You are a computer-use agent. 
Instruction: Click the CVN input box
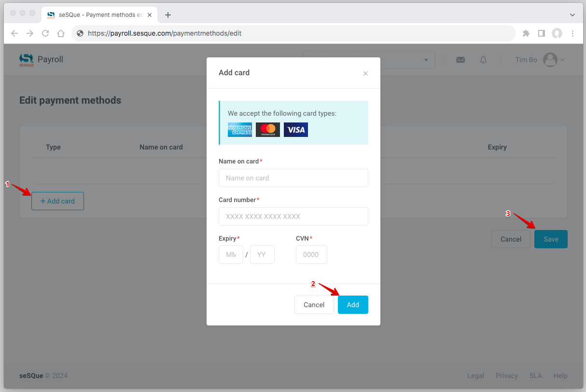[x=311, y=255]
